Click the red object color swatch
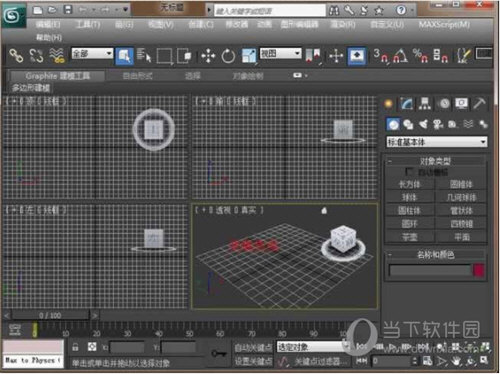The width and height of the screenshot is (500, 374). (479, 270)
